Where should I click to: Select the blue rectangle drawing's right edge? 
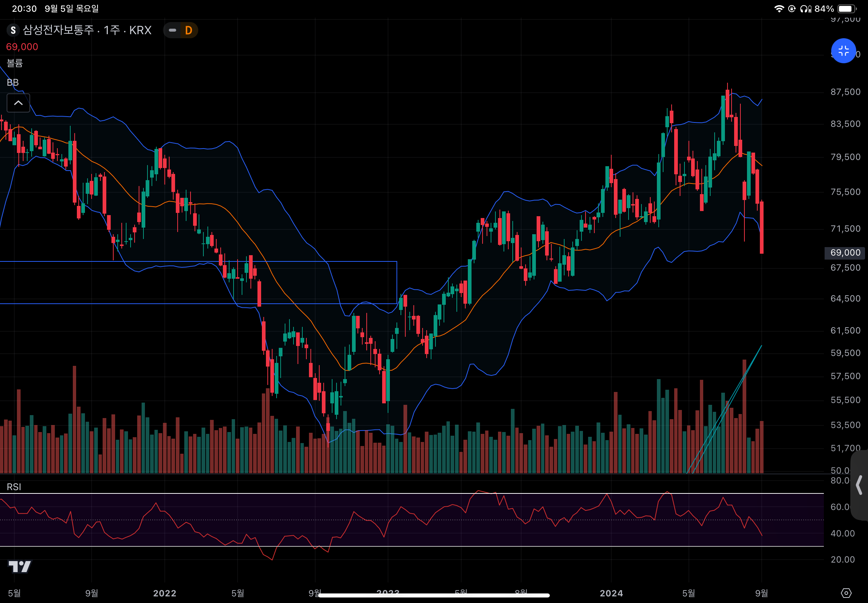coord(397,283)
